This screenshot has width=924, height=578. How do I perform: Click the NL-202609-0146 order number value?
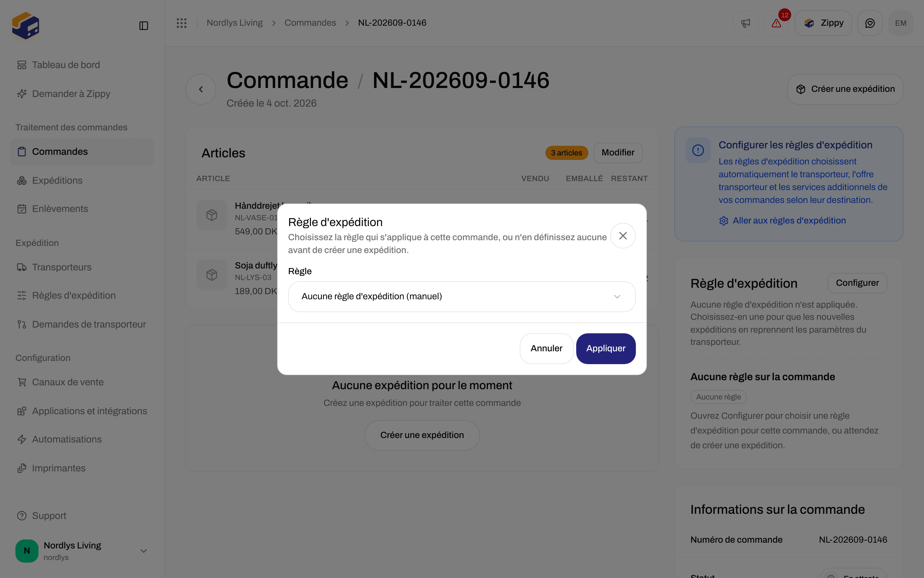852,540
